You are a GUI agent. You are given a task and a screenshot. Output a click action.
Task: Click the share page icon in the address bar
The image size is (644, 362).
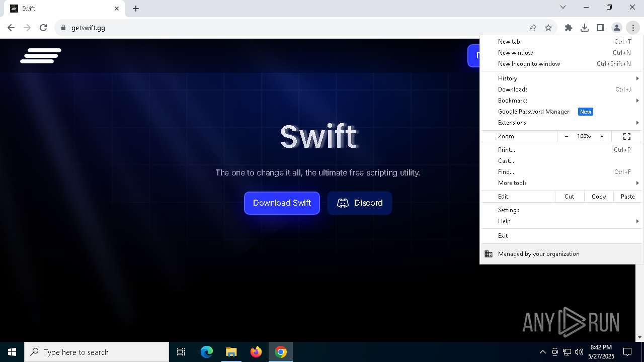[x=532, y=28]
